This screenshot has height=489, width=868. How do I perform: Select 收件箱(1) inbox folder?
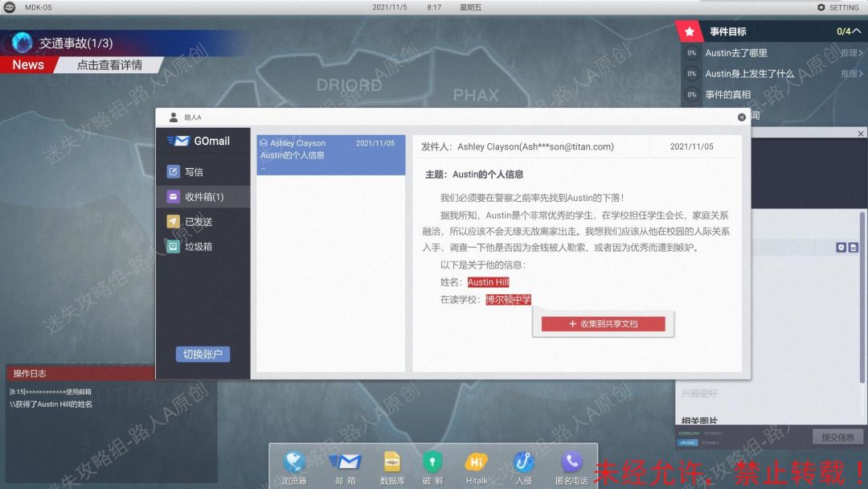point(203,196)
